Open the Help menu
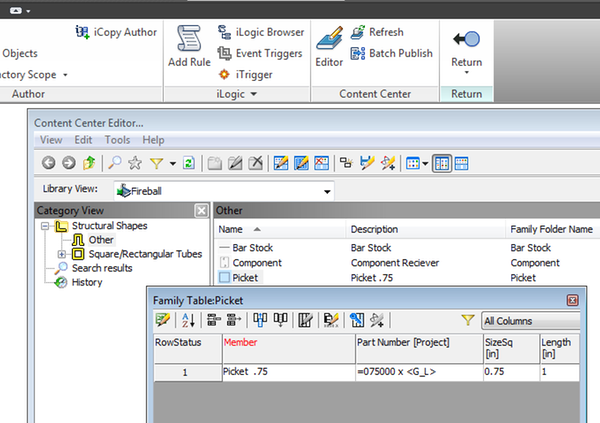 (153, 140)
